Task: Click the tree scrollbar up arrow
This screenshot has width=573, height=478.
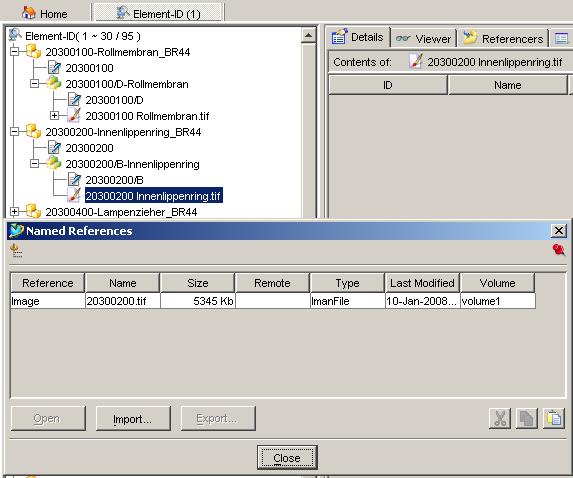Action: 308,35
